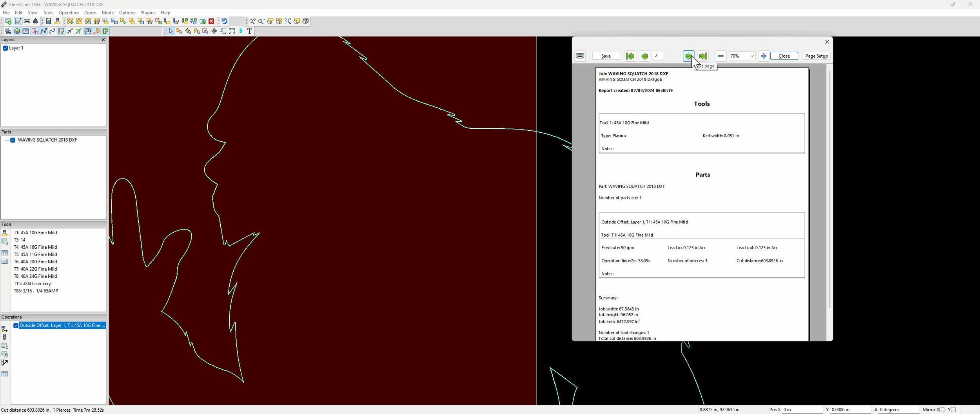Click the printer icon in report preview
This screenshot has width=980, height=414.
(580, 56)
